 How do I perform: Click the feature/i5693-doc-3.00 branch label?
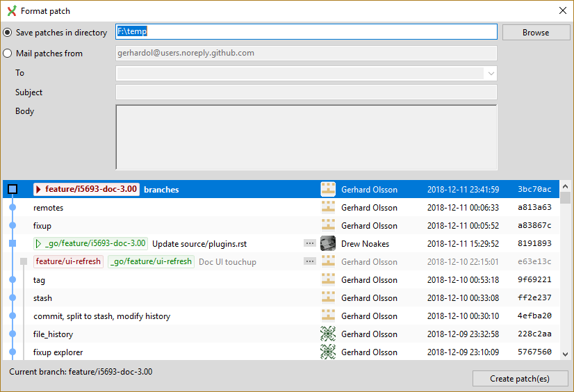click(x=86, y=189)
